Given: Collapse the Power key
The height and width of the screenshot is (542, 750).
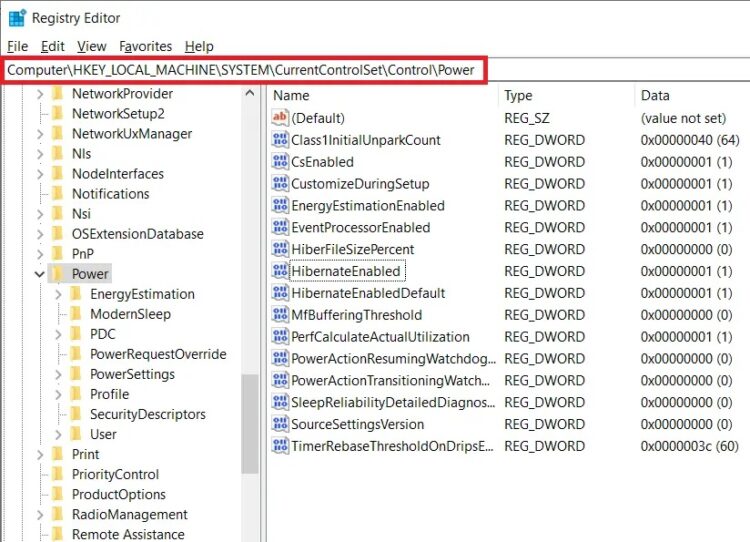Looking at the screenshot, I should 40,274.
